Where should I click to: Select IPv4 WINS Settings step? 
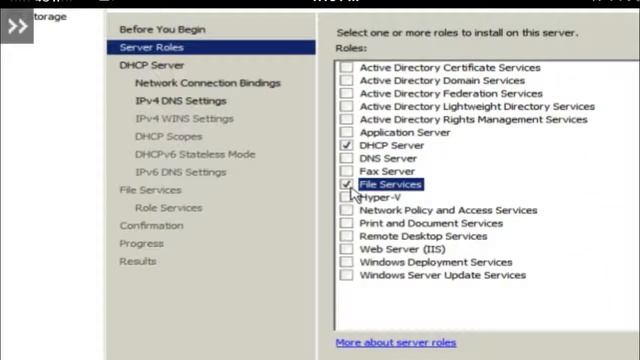[x=184, y=119]
